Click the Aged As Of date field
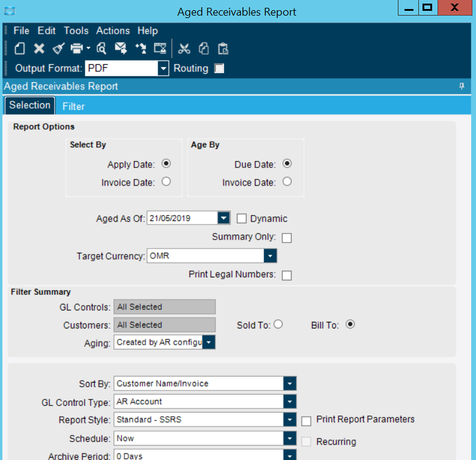The image size is (476, 460). [x=182, y=218]
